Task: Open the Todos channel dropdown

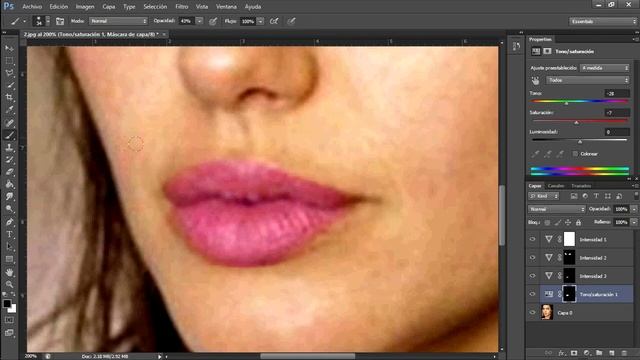Action: point(587,80)
